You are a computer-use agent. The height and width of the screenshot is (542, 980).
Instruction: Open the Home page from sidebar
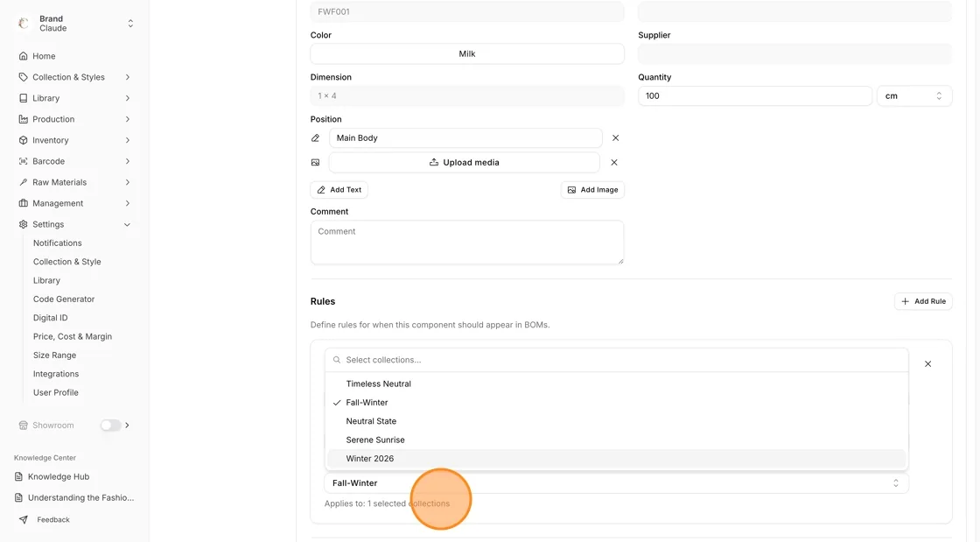coord(44,56)
